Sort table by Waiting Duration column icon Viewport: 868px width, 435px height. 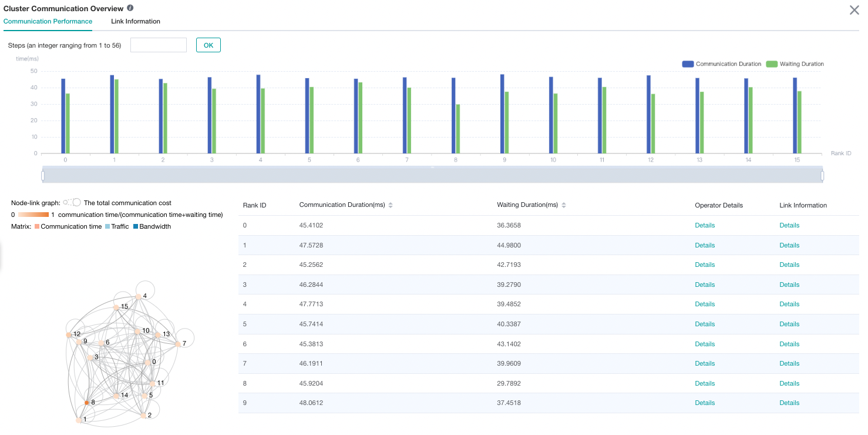tap(564, 205)
